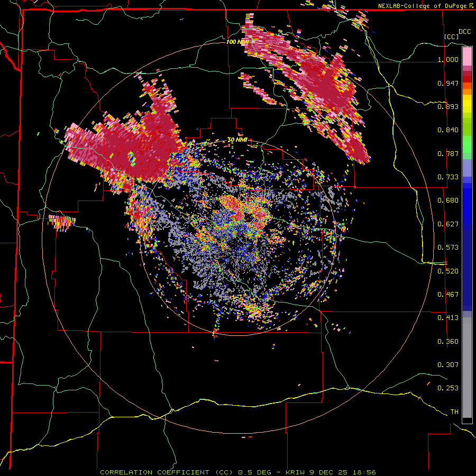Screen dimensions: 476x476
Task: Click the 100 NMI range ring label
Action: click(x=237, y=42)
